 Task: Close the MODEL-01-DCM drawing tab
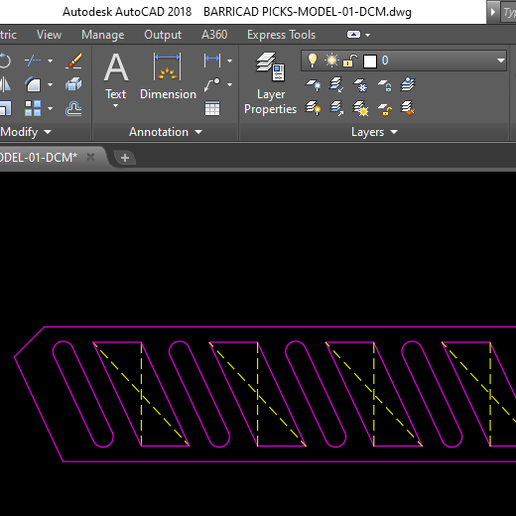click(90, 157)
